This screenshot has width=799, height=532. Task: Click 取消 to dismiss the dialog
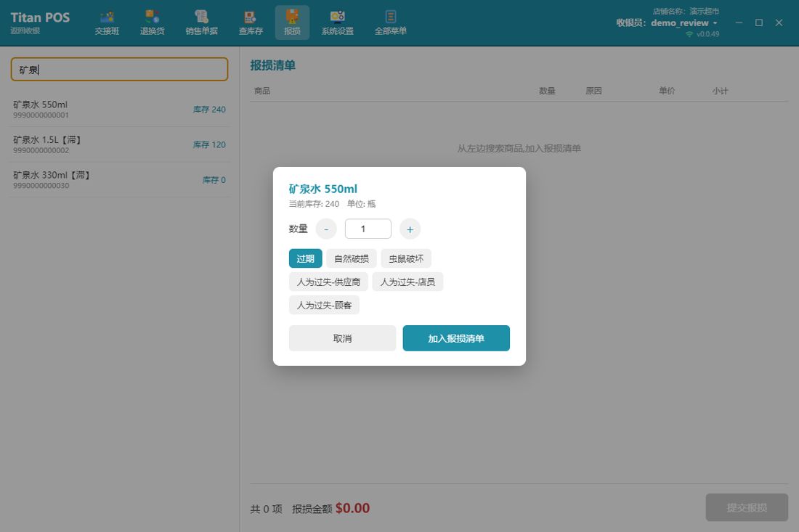(x=342, y=338)
